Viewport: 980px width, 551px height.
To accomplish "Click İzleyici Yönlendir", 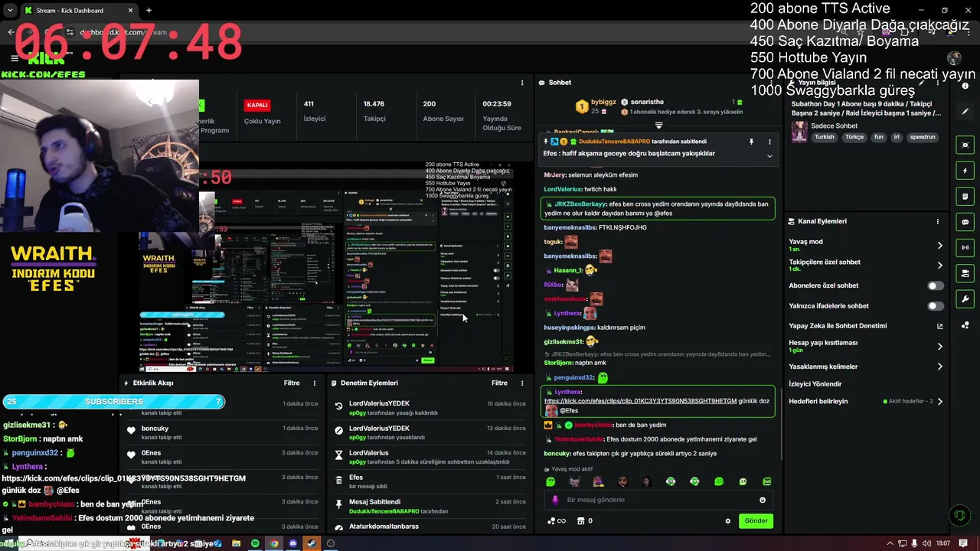I will point(815,384).
